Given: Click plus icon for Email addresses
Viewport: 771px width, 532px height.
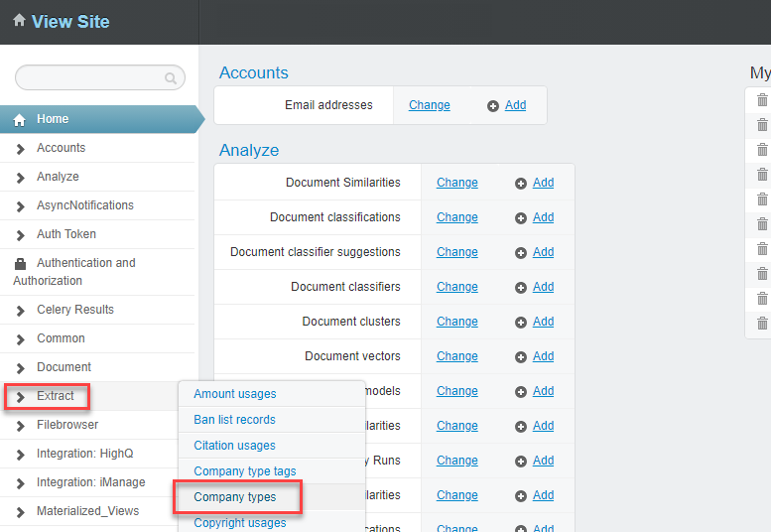Looking at the screenshot, I should (493, 106).
